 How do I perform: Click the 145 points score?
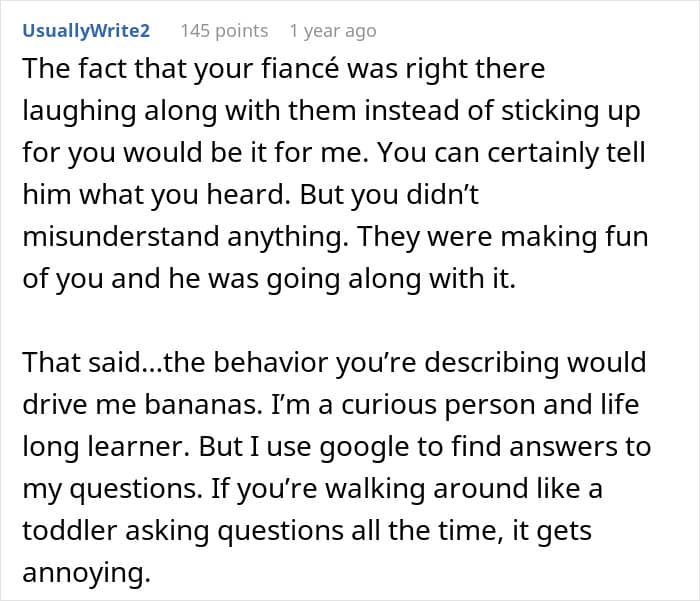[224, 31]
